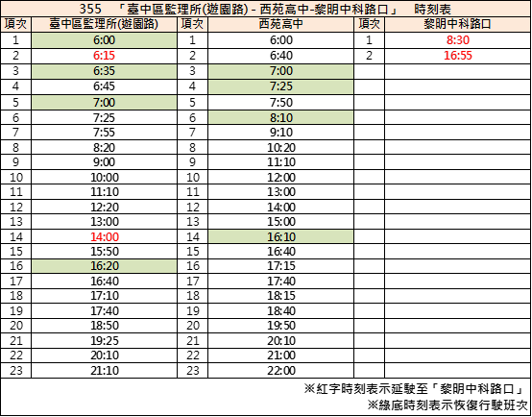
Task: Select the 355 route timetable title
Action: click(265, 10)
